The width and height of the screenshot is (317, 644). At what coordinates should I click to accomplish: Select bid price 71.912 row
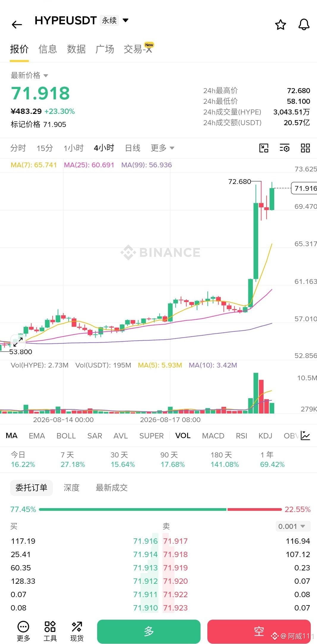click(x=145, y=581)
